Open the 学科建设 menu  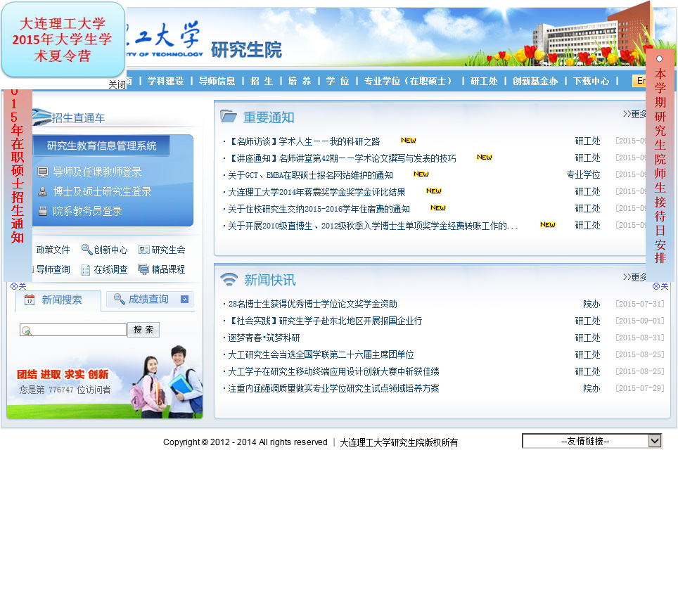click(165, 81)
